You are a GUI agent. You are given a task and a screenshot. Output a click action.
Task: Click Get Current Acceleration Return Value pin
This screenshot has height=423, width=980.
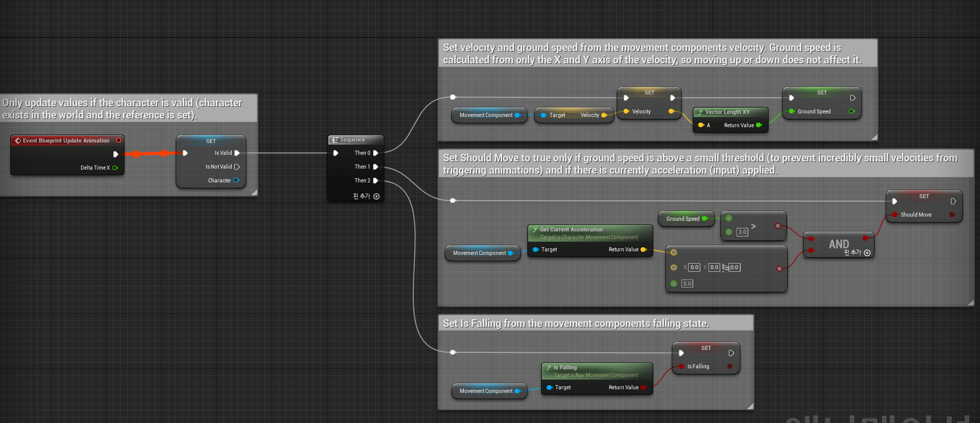point(644,249)
